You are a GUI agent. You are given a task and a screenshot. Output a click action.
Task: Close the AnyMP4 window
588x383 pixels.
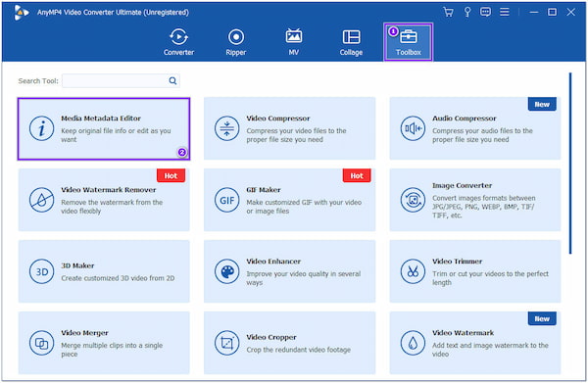point(570,12)
